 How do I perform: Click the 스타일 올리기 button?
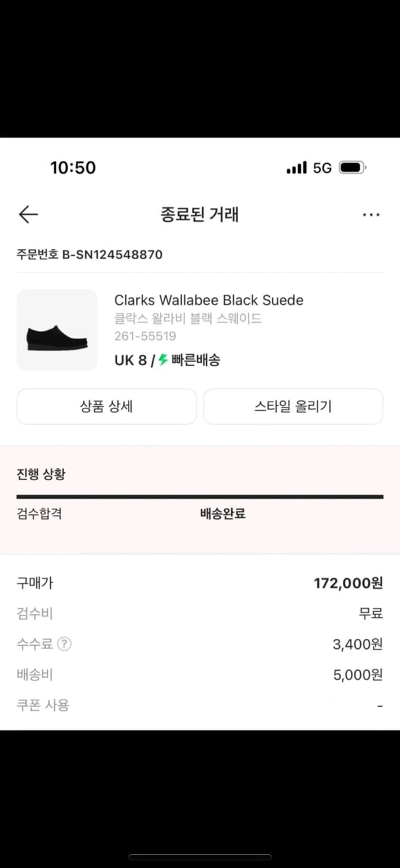293,407
